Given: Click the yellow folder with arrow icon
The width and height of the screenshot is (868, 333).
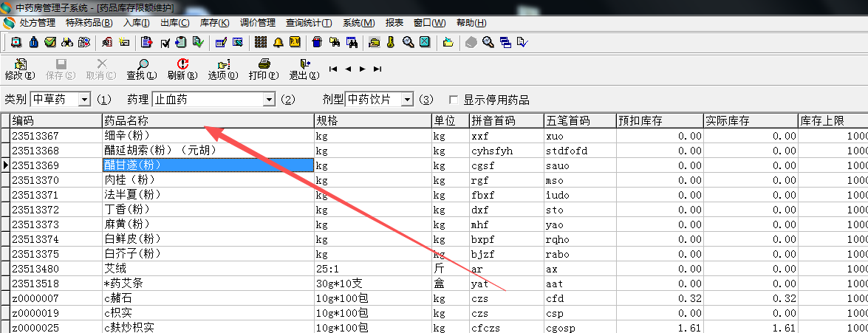Looking at the screenshot, I should click(448, 42).
